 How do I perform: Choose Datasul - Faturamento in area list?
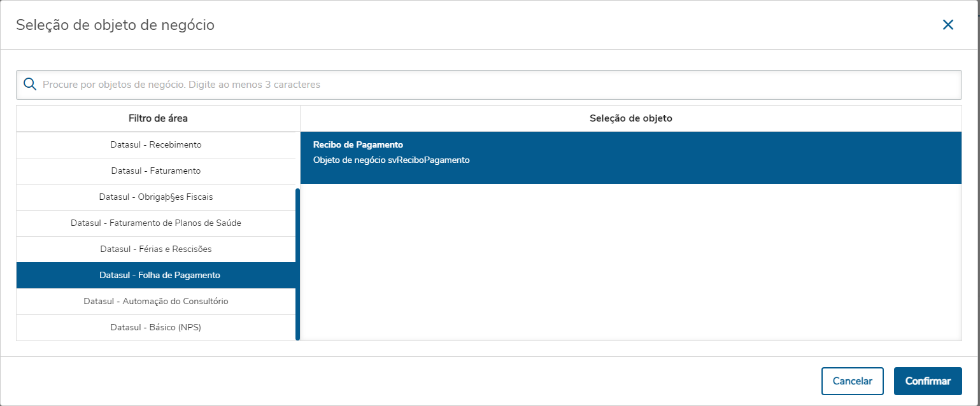click(x=156, y=171)
